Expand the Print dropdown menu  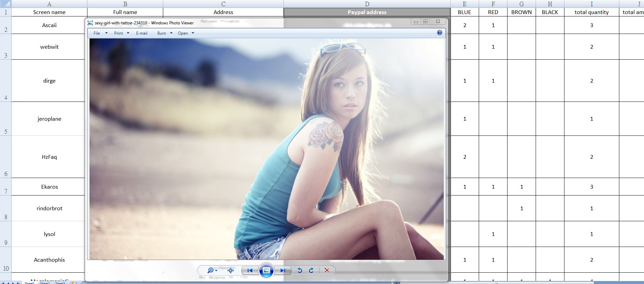click(121, 33)
